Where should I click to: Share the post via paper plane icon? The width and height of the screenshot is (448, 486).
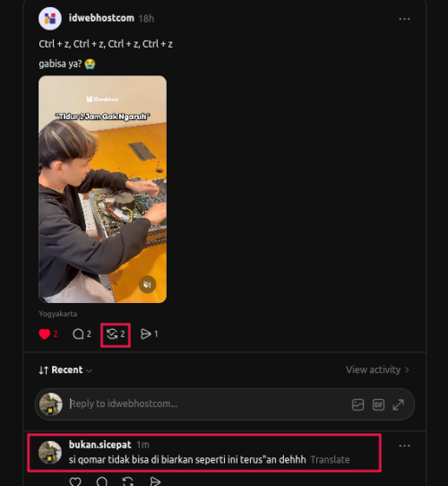(146, 334)
